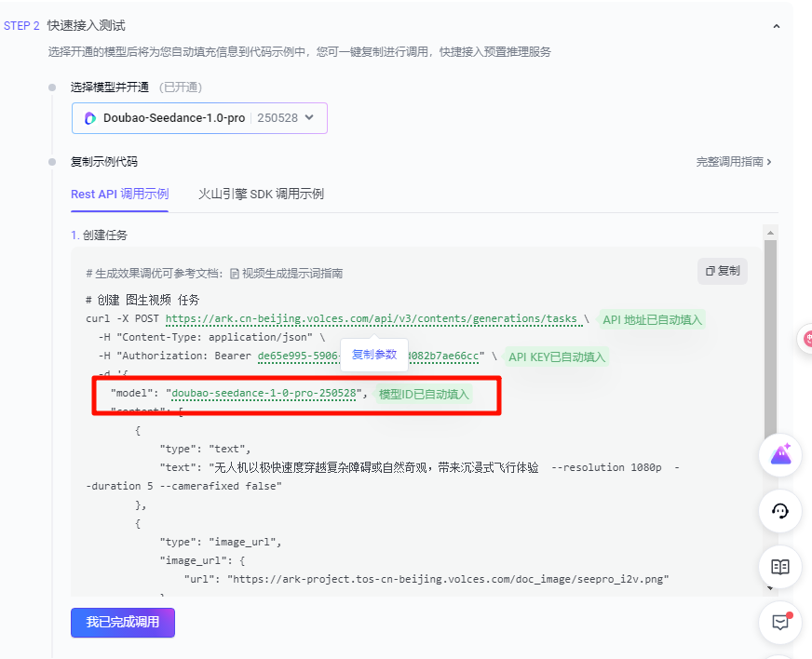Click the document icon beside 视频生成提示词指南
Image resolution: width=812 pixels, height=659 pixels.
[x=235, y=274]
